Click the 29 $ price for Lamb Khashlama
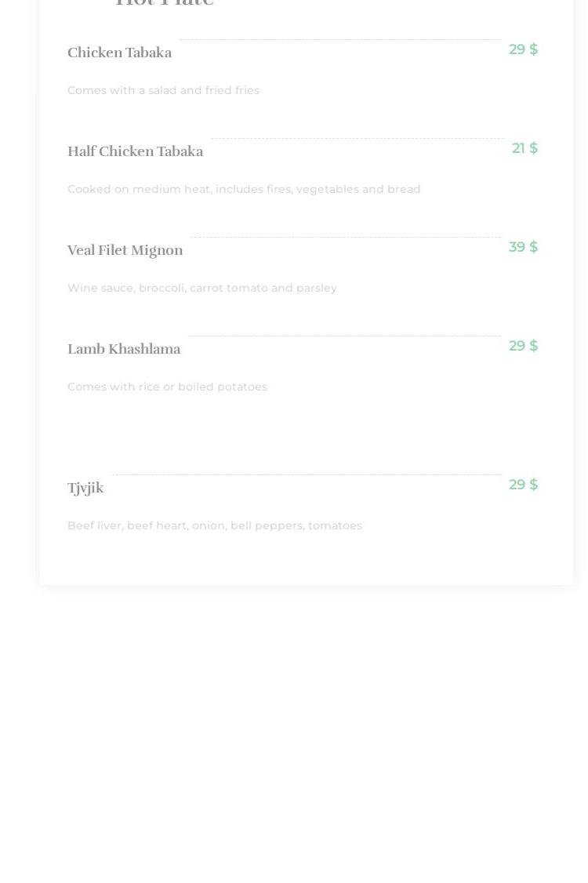Screen dimensions: 588x883 pyautogui.click(x=523, y=346)
